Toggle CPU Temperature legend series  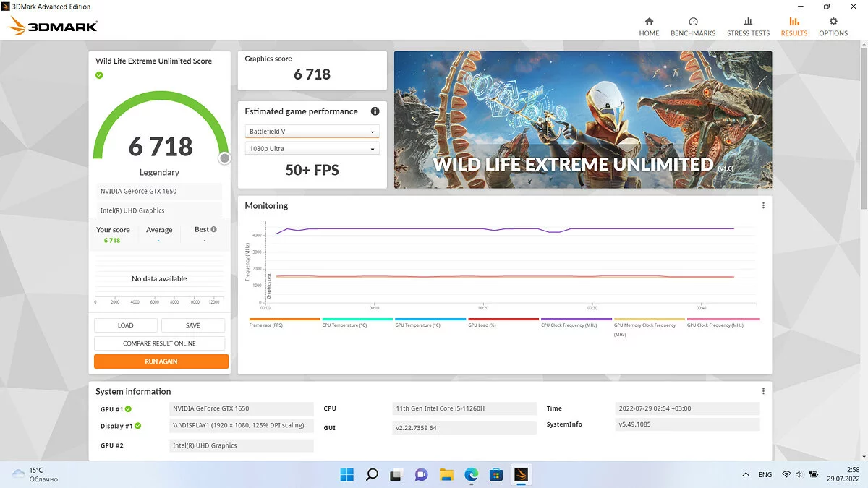(357, 322)
